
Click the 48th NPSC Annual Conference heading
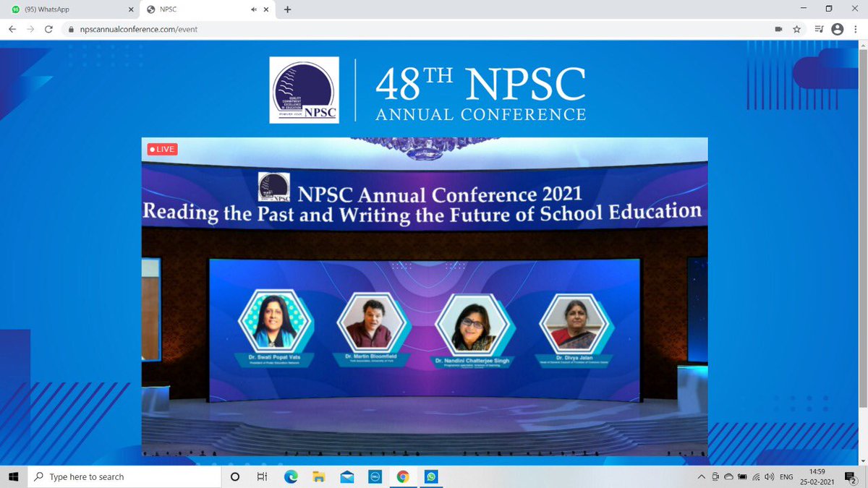click(480, 93)
